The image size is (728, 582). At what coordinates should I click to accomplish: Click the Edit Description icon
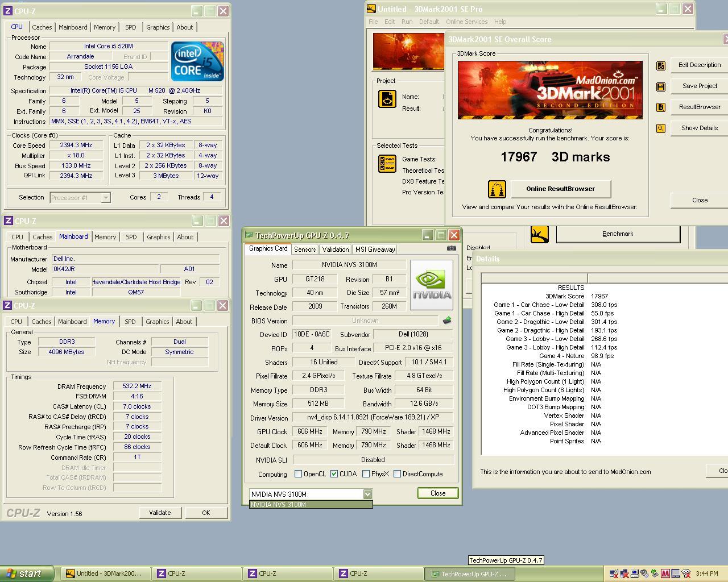661,65
